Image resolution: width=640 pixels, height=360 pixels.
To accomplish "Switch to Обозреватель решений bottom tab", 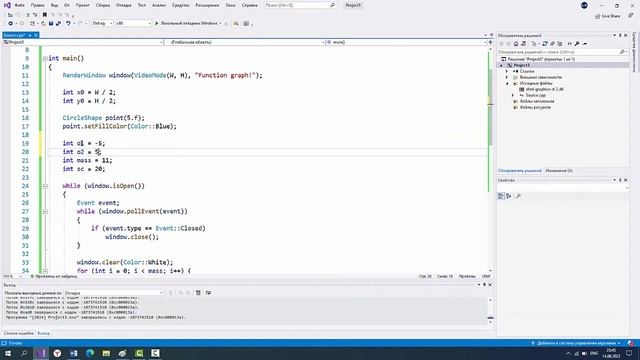I will 520,171.
